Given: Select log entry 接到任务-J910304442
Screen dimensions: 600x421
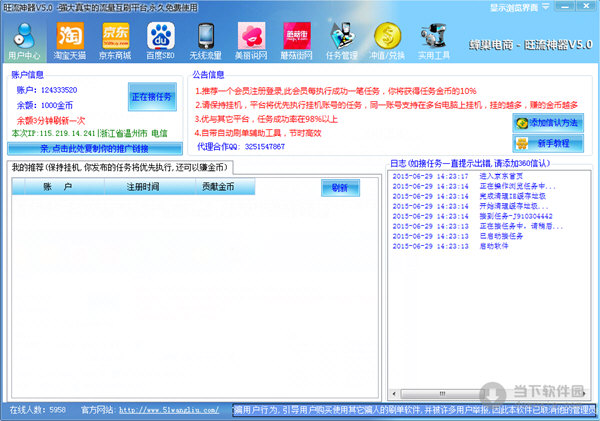Looking at the screenshot, I should pyautogui.click(x=473, y=216).
